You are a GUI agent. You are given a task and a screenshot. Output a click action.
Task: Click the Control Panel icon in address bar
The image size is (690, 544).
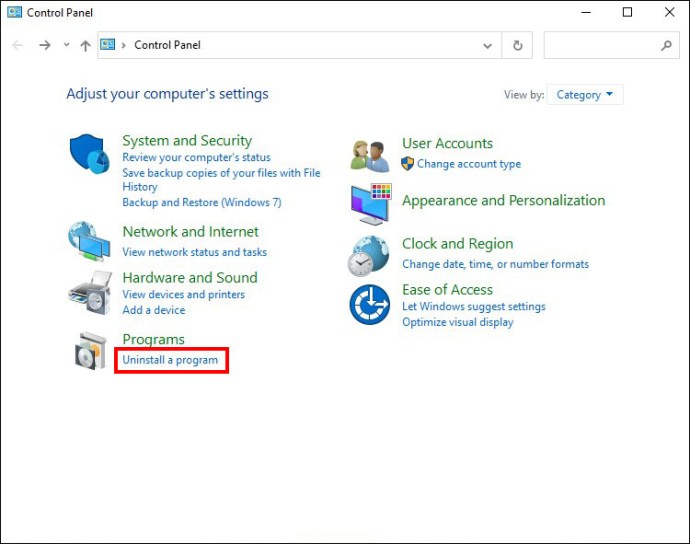(x=108, y=44)
